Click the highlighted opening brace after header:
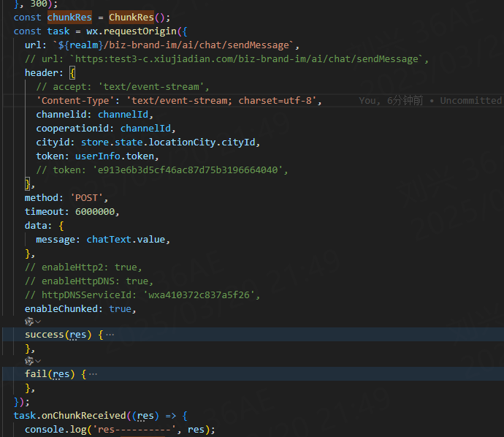This screenshot has width=504, height=437. pyautogui.click(x=72, y=73)
